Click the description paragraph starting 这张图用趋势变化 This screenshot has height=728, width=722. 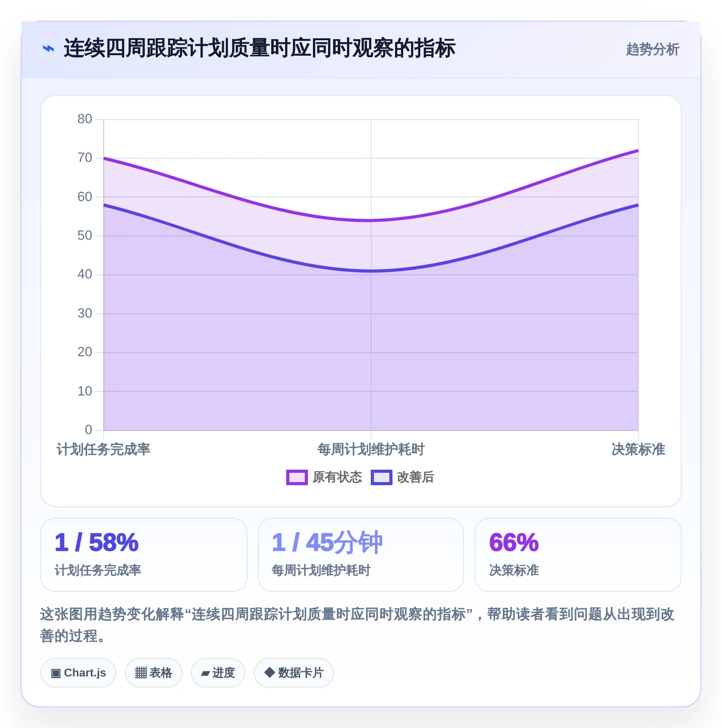point(357,625)
